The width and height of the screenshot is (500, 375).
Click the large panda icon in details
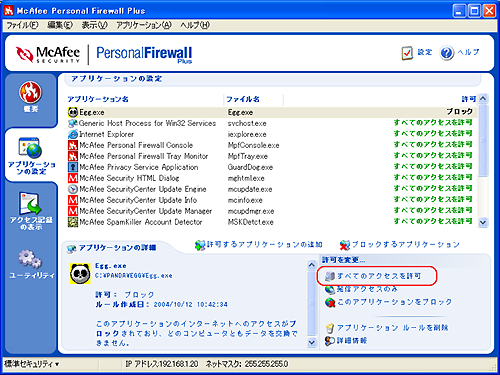click(80, 274)
